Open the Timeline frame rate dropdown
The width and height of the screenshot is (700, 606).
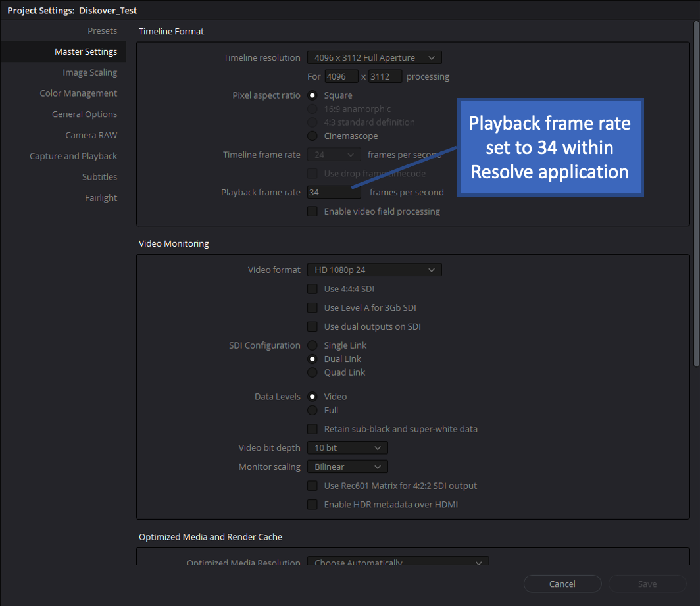(334, 155)
